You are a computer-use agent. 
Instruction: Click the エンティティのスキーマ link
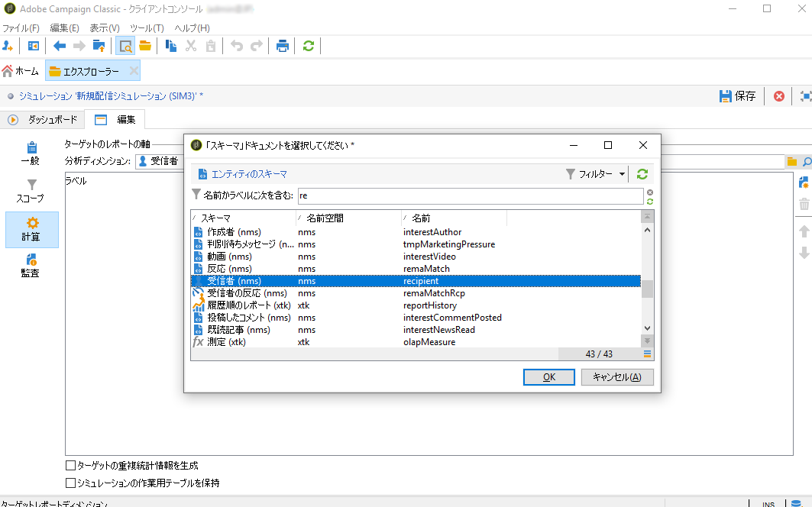(249, 174)
